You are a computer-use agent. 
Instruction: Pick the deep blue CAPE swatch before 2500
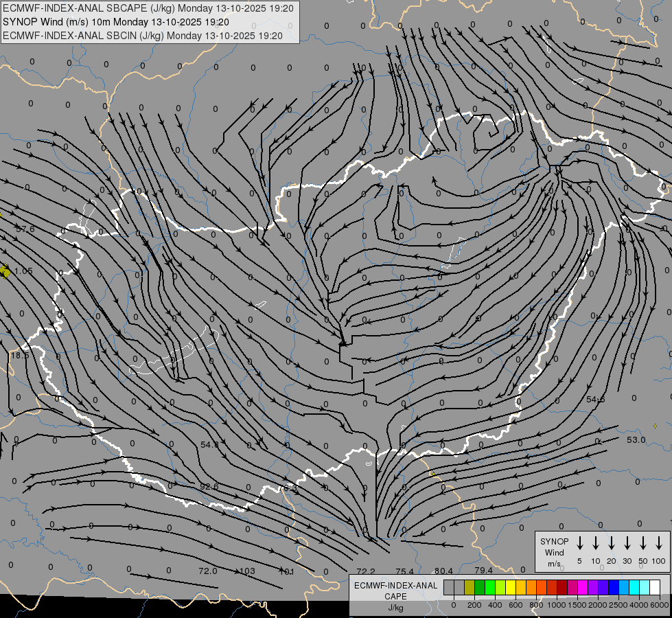[x=613, y=587]
